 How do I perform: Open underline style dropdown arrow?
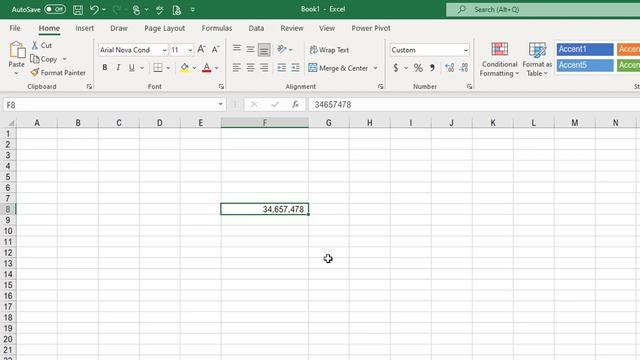coord(142,68)
